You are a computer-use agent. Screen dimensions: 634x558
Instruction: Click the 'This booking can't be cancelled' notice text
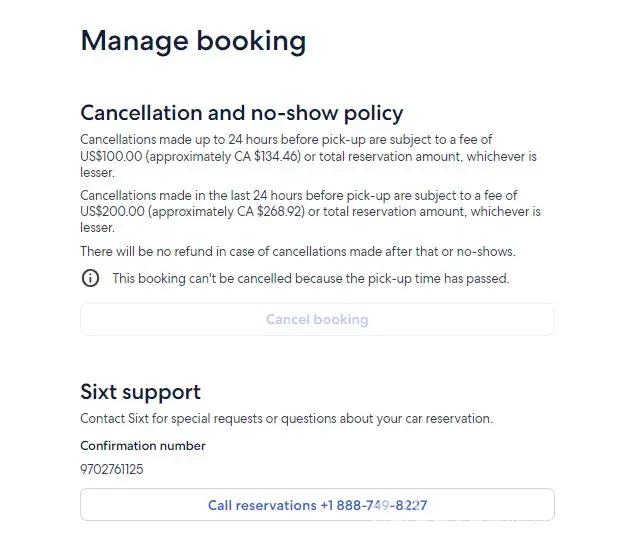[310, 278]
